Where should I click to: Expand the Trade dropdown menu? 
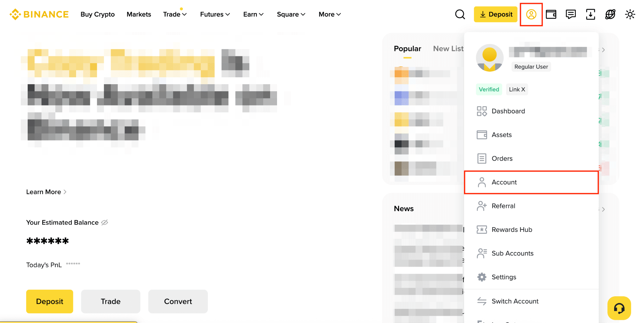175,14
